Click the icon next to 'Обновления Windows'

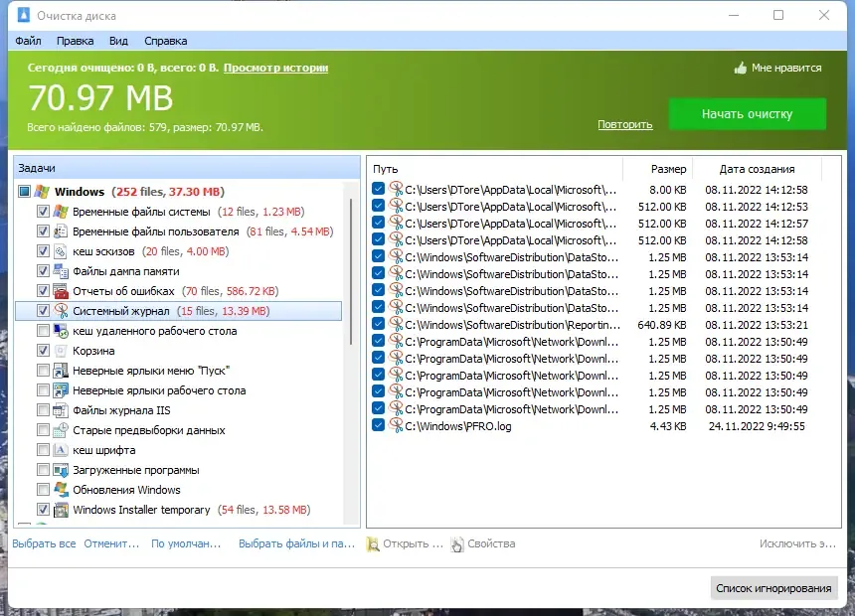[61, 490]
